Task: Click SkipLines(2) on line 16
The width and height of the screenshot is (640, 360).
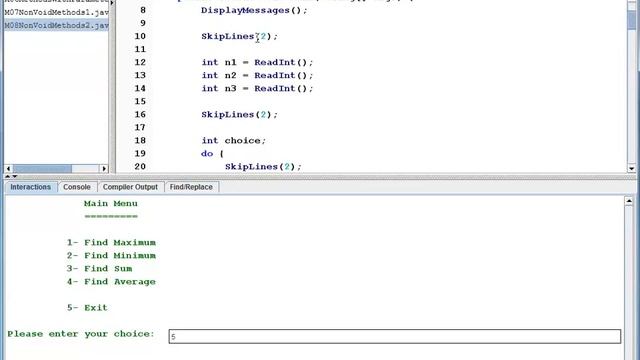Action: 239,115
